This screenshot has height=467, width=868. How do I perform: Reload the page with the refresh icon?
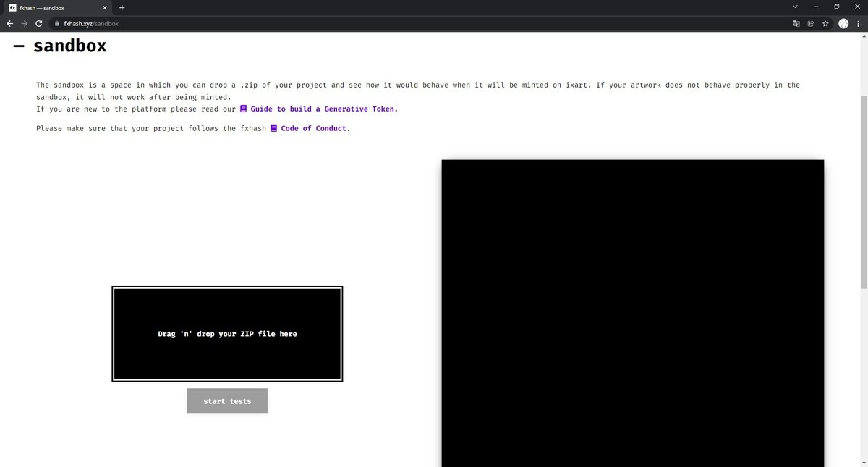coord(39,23)
